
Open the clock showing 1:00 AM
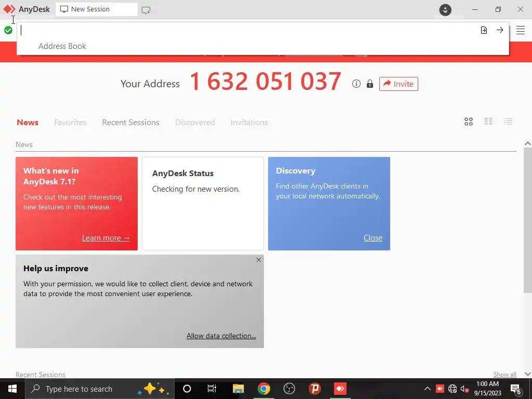[487, 389]
